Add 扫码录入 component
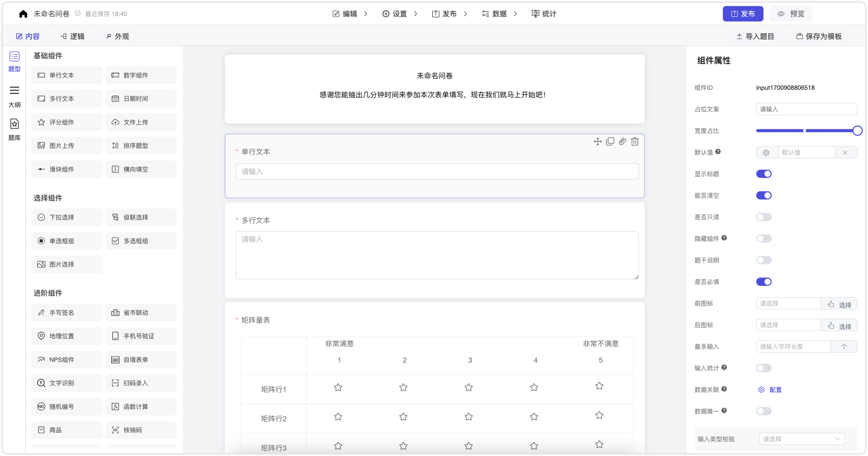This screenshot has height=456, width=868. [x=141, y=383]
